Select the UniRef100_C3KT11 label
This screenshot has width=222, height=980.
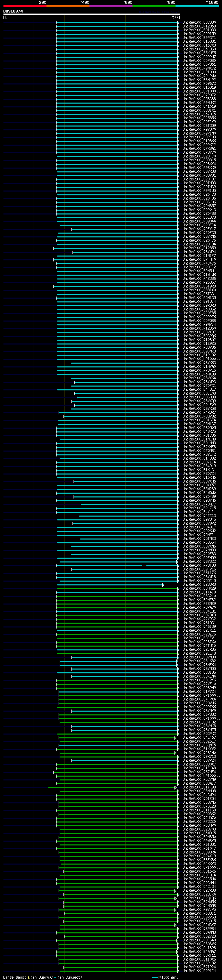click(199, 955)
